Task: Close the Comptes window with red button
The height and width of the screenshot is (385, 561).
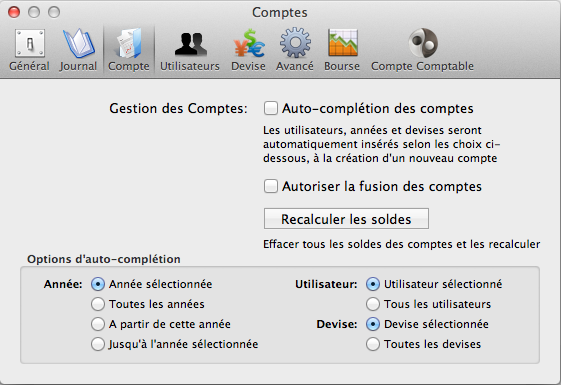Action: click(14, 12)
